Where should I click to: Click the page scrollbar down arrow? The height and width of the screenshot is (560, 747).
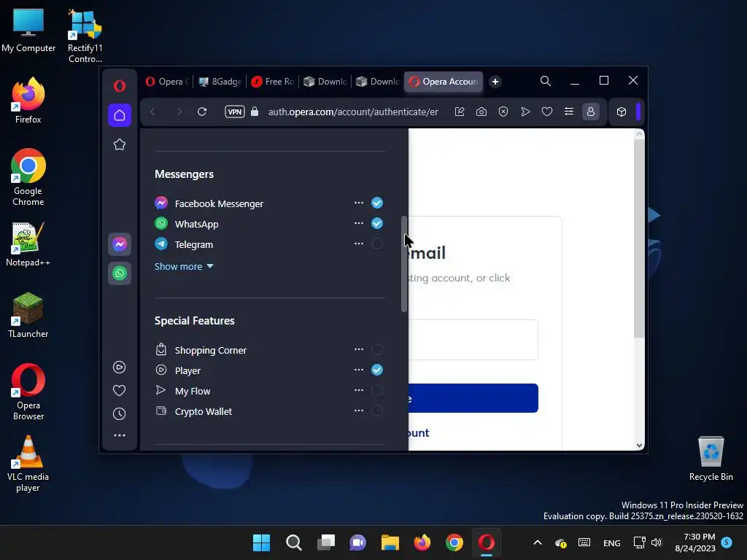(x=639, y=446)
